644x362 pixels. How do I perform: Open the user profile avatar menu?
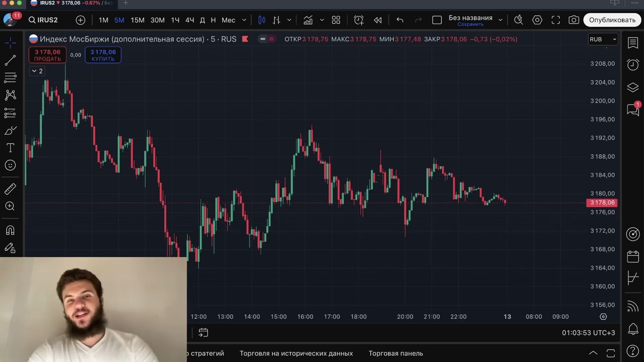tap(10, 20)
